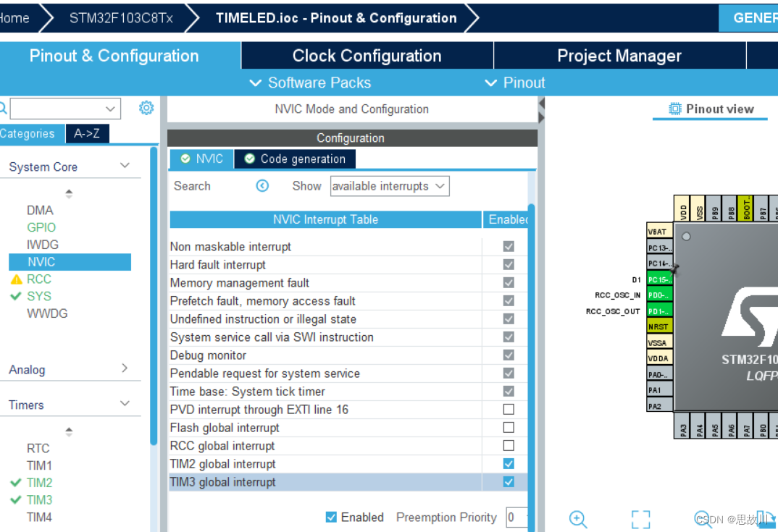
Task: Select the PA0 pin on chip
Action: [659, 374]
